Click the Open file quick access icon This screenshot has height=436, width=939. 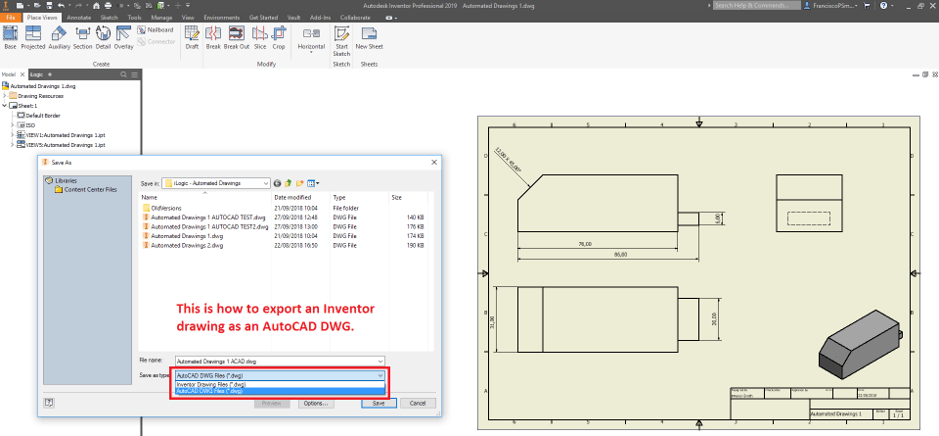tap(35, 5)
